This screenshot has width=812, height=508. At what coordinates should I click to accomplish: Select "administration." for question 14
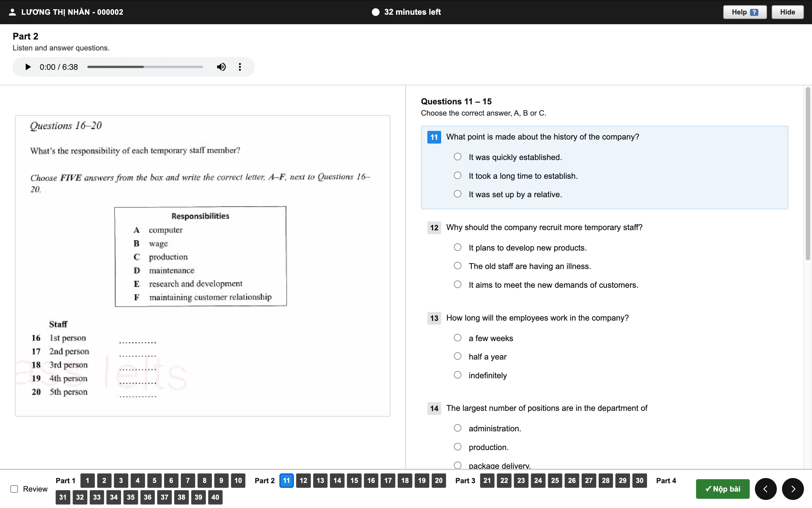point(457,428)
